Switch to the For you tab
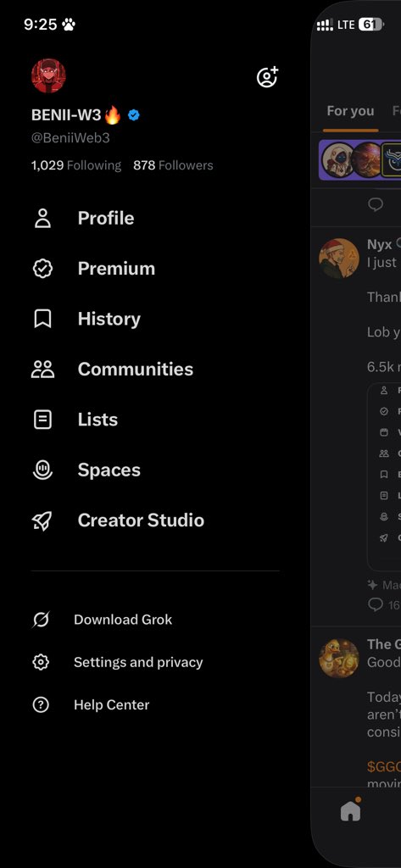Viewport: 401px width, 868px height. click(x=350, y=111)
